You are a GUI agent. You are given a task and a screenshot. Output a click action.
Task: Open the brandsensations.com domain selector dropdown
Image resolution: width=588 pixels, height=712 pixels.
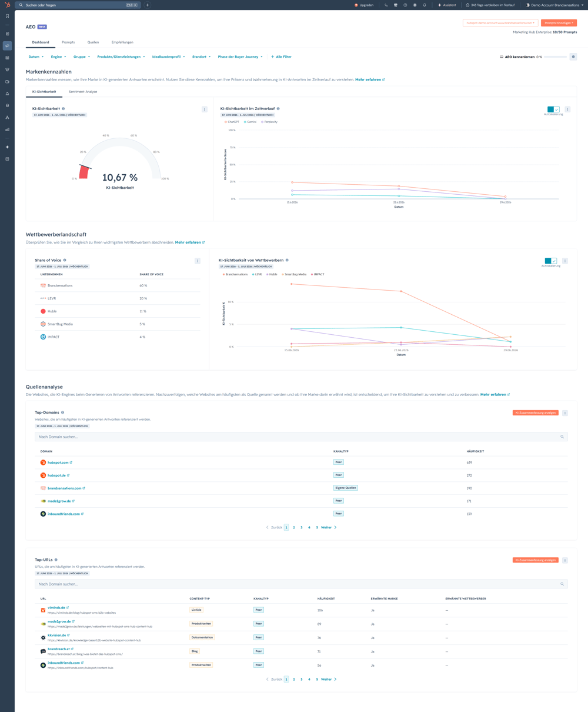500,23
